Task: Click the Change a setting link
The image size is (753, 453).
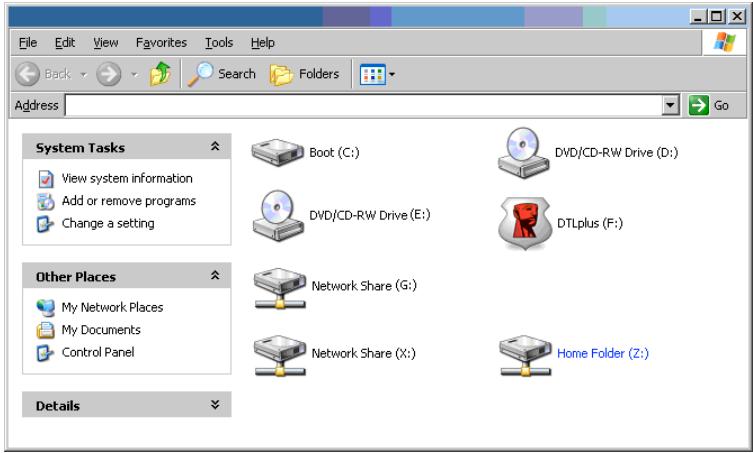Action: (108, 223)
